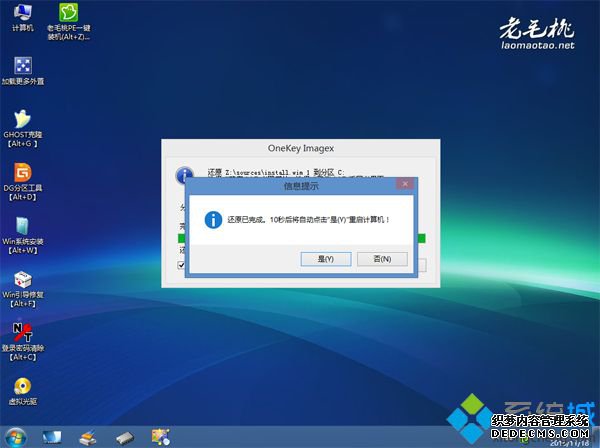Open 虚拟光驱 desktop icon
Image resolution: width=600 pixels, height=448 pixels.
[x=23, y=391]
